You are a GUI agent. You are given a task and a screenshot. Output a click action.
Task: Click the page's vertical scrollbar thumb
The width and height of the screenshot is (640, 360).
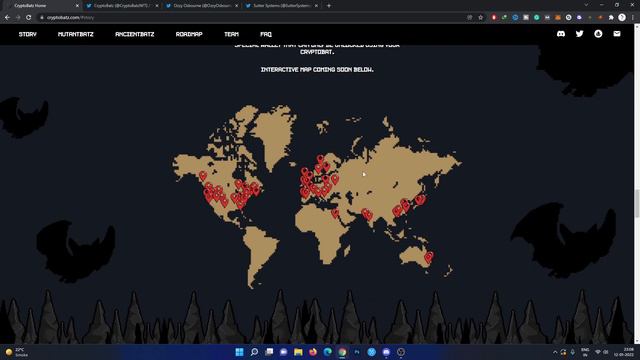coord(637,204)
